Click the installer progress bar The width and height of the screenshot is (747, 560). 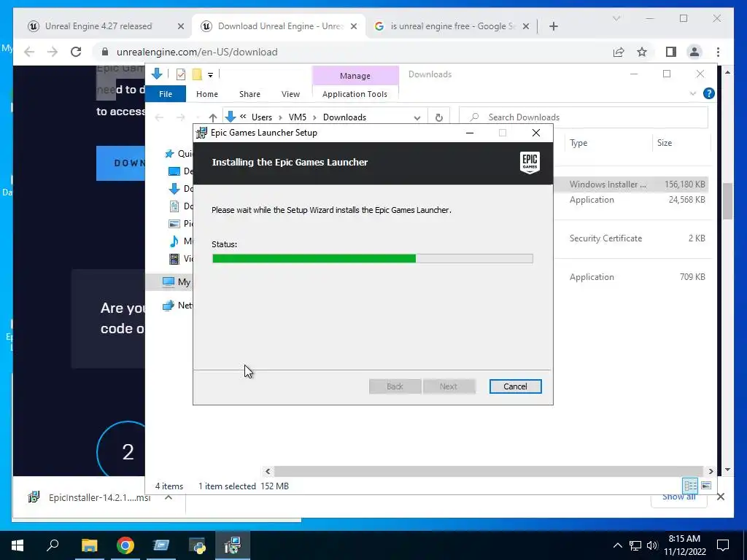click(372, 258)
